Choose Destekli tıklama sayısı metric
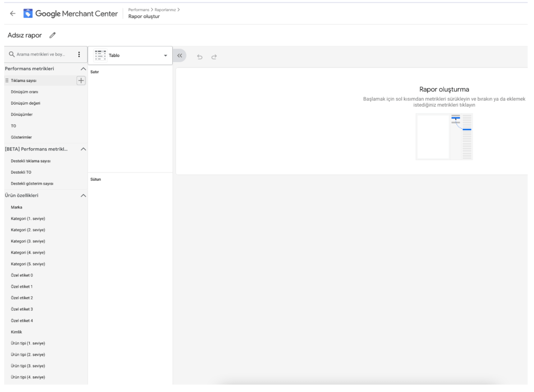Screen dimensions: 534x392 coord(31,161)
